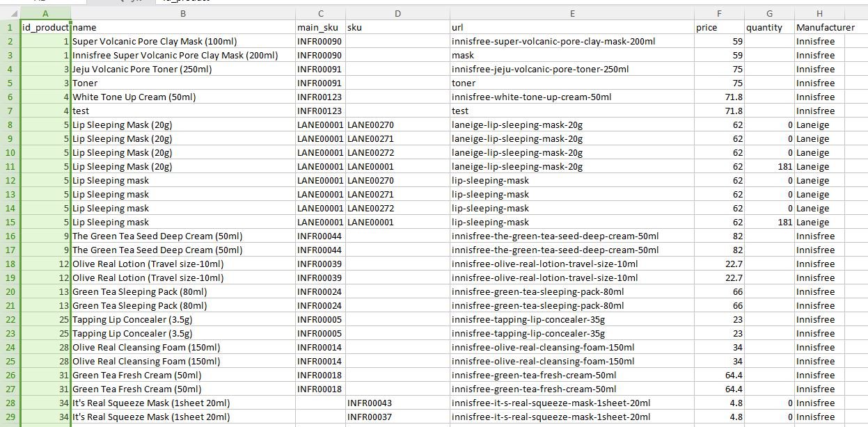
Task: Select 'Green Tea Fresh Cream (50ml)' cell row 26
Action: pyautogui.click(x=183, y=375)
